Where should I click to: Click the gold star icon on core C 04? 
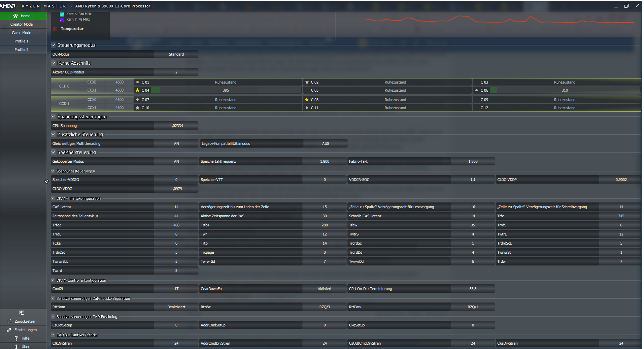137,90
